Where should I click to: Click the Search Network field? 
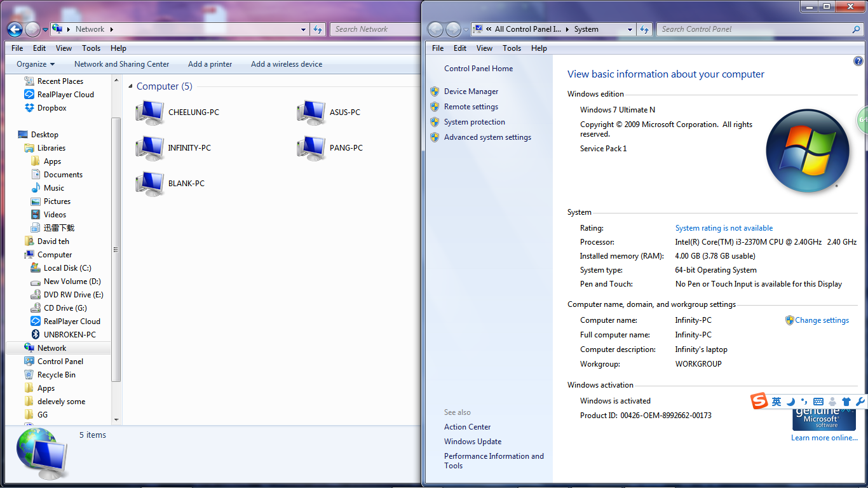(375, 29)
